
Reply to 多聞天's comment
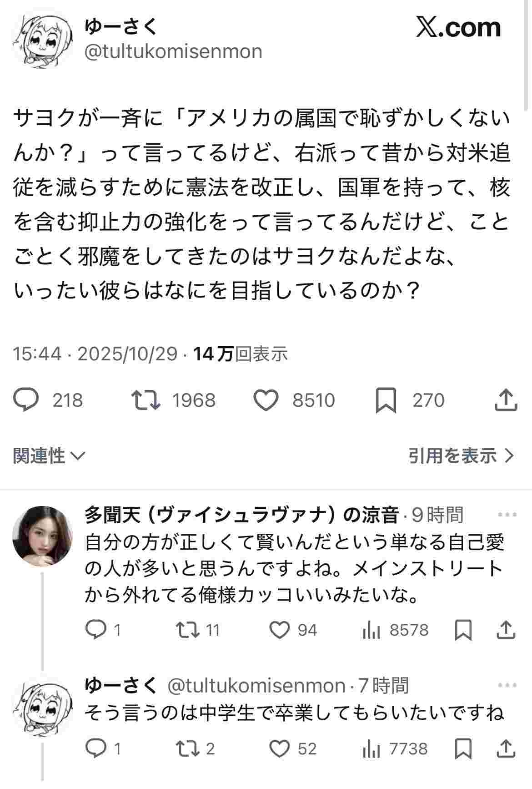96,630
